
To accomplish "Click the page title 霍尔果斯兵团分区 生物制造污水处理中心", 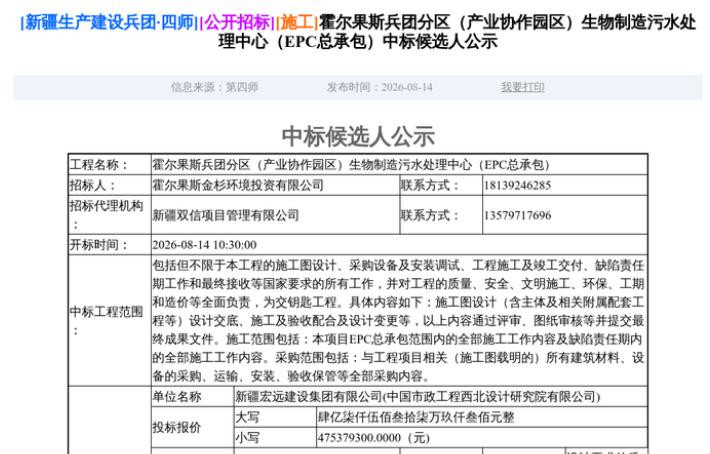I will pos(457,32).
